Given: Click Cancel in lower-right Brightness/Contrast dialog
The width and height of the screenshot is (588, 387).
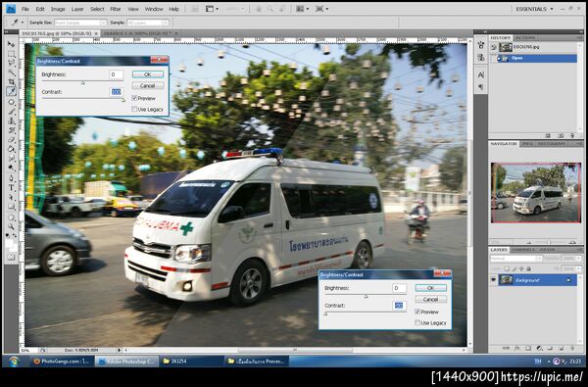Looking at the screenshot, I should [431, 299].
